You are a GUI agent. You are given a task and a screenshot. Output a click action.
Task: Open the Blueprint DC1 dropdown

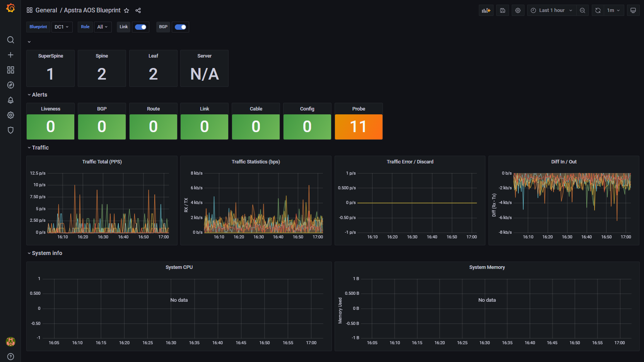(x=62, y=27)
